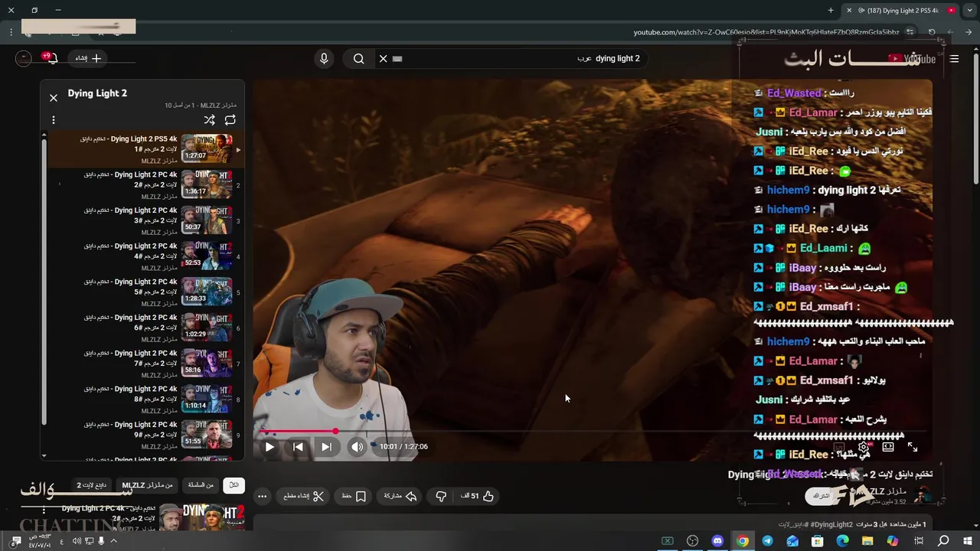Play the Dying Light 2 video

[269, 447]
